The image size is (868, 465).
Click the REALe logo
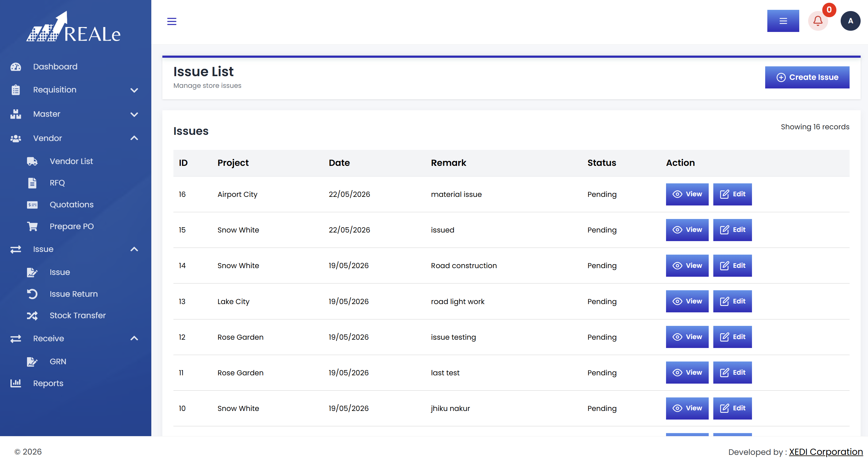point(73,27)
